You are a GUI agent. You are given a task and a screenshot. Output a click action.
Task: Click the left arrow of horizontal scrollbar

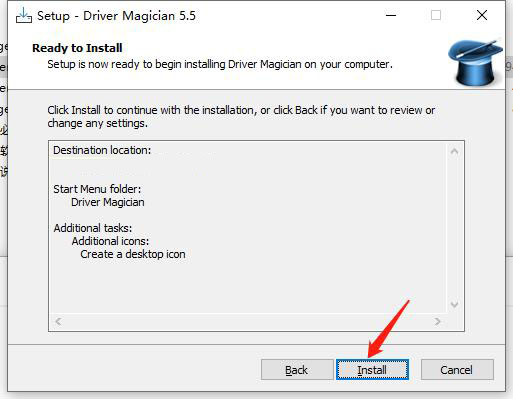(x=58, y=321)
